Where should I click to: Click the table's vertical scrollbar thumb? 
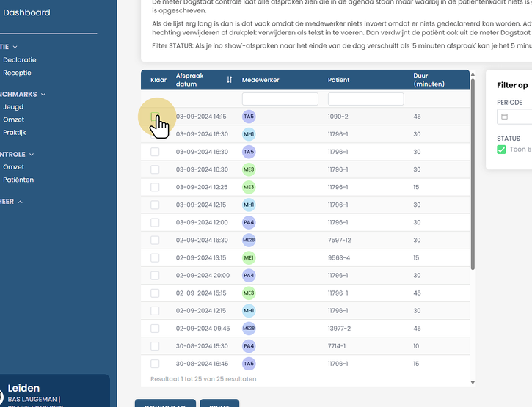pyautogui.click(x=473, y=175)
